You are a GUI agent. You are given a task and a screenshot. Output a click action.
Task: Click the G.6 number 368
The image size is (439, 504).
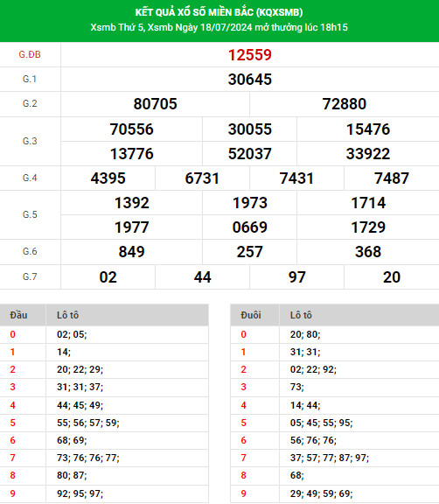click(x=368, y=252)
